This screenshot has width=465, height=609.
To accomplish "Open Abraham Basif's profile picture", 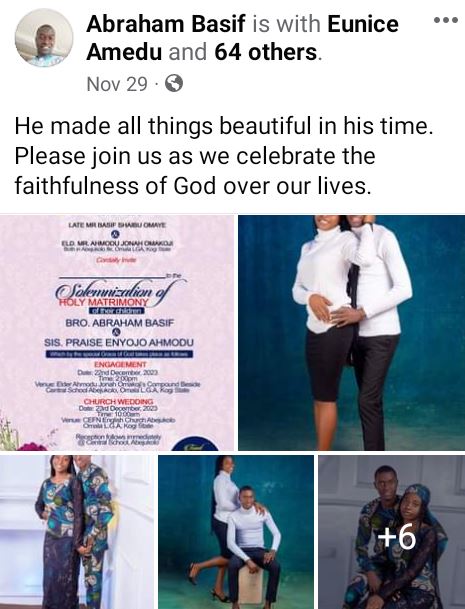I will coord(44,38).
